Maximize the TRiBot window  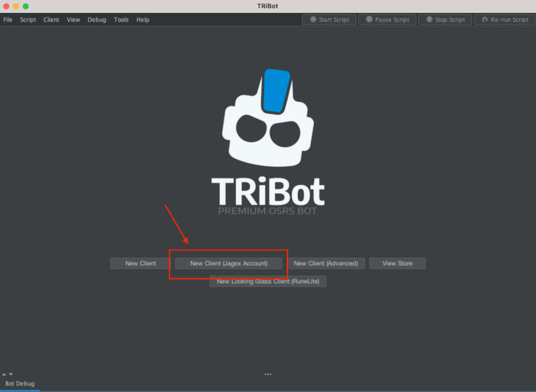point(26,6)
